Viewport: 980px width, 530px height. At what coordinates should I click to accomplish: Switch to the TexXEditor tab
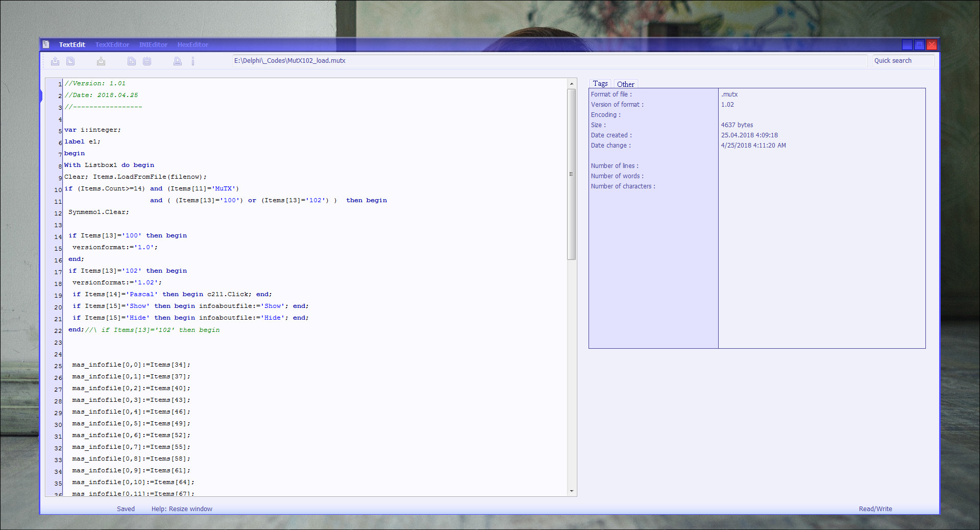pyautogui.click(x=112, y=45)
